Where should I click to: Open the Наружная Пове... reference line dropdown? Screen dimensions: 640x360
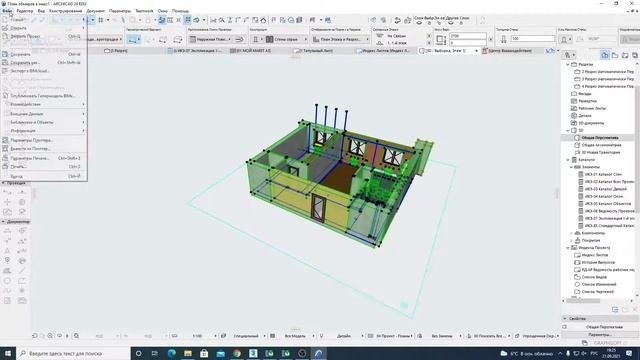pos(211,39)
